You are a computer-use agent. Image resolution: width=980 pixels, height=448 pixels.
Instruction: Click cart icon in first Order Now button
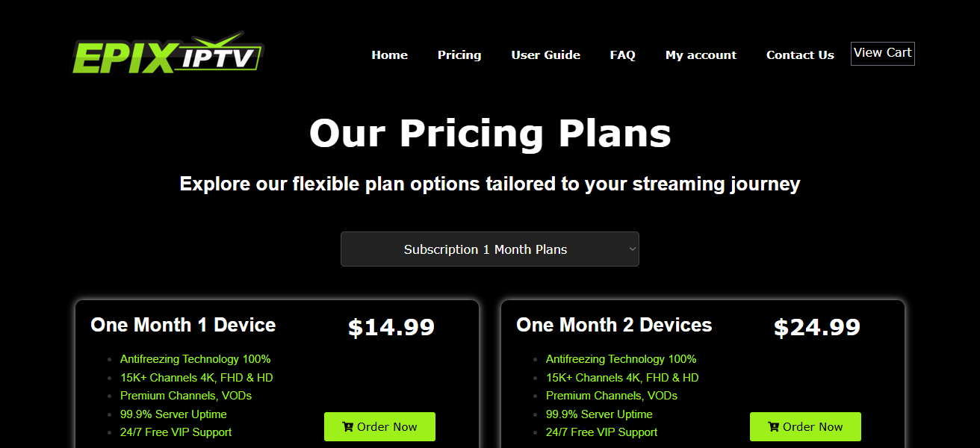[x=347, y=427]
